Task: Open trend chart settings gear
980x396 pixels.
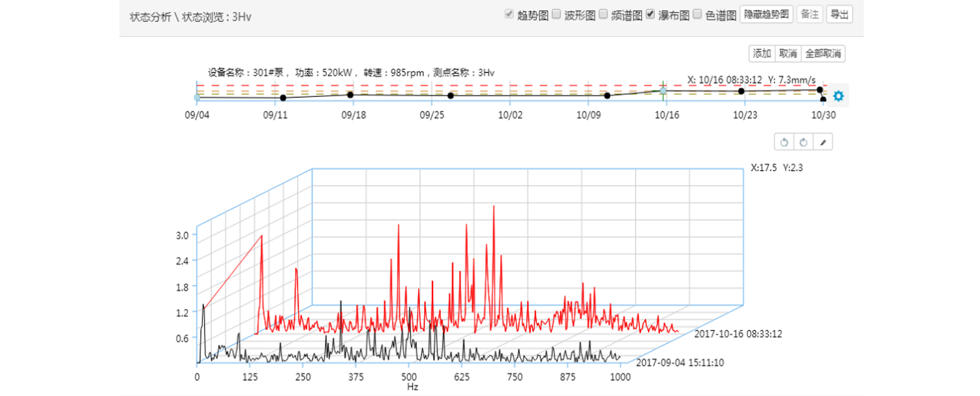Action: 838,96
